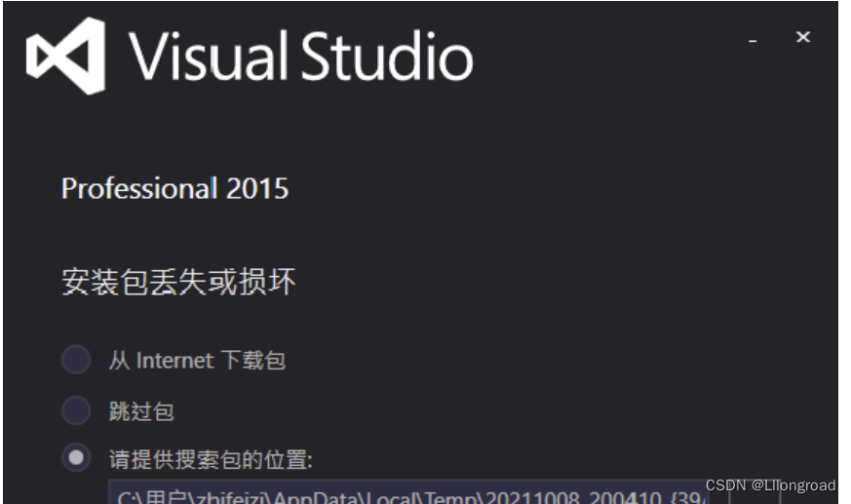851x504 pixels.
Task: Click the package location path field
Action: [x=408, y=492]
